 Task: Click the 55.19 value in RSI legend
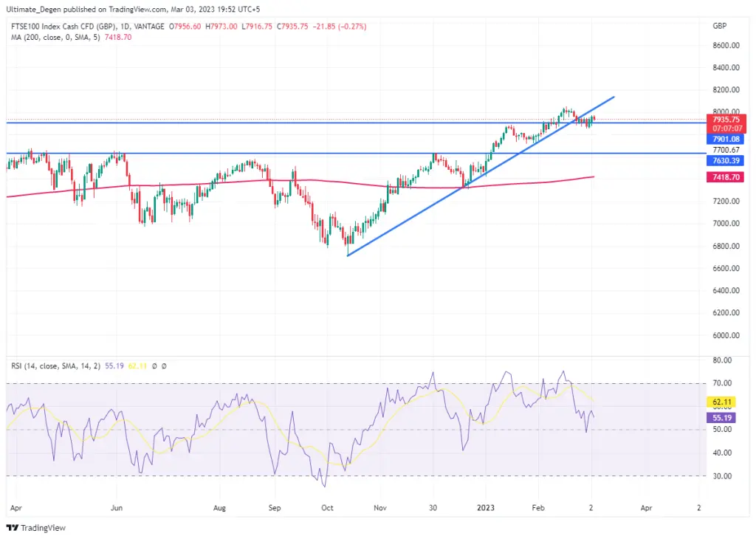114,366
